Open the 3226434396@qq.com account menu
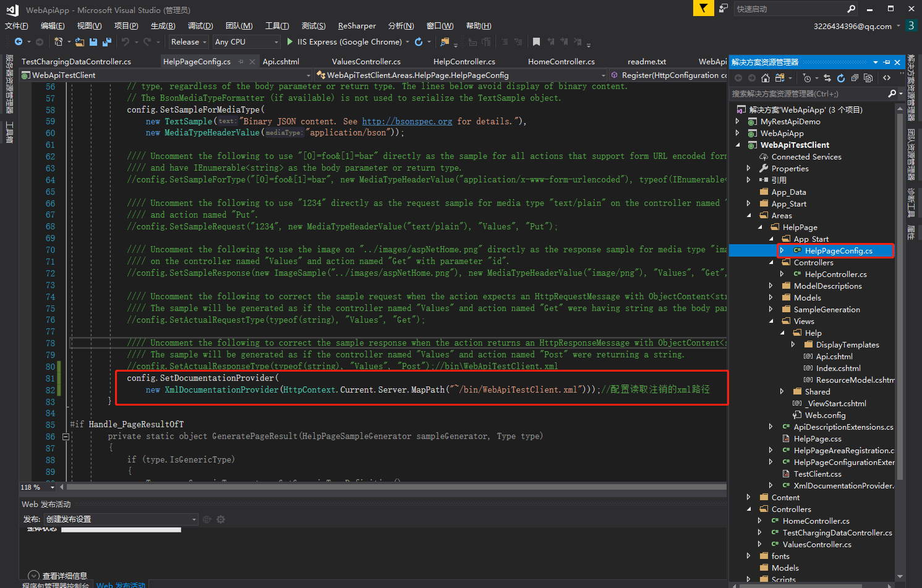This screenshot has height=588, width=922. [x=856, y=26]
